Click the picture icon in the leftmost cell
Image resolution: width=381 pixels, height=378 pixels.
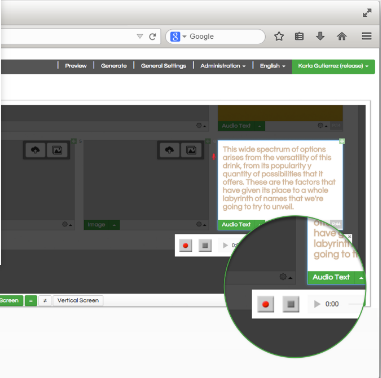coord(57,150)
